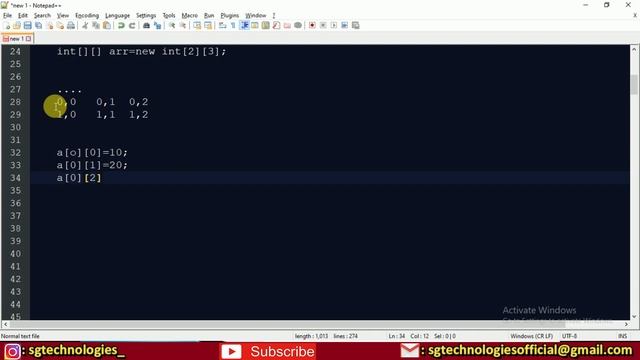Toggle synchronize horizontal scrolling
This screenshot has width=640, height=360.
point(208,25)
